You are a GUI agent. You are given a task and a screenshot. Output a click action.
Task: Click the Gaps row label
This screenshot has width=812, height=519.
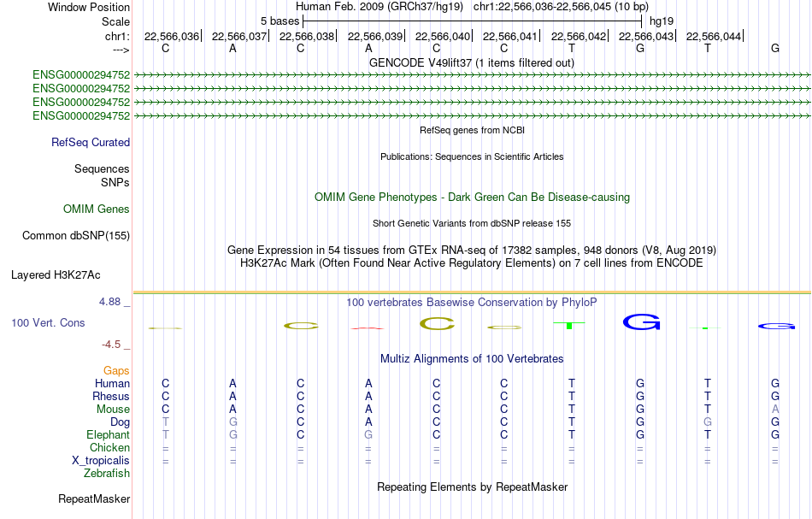(116, 370)
